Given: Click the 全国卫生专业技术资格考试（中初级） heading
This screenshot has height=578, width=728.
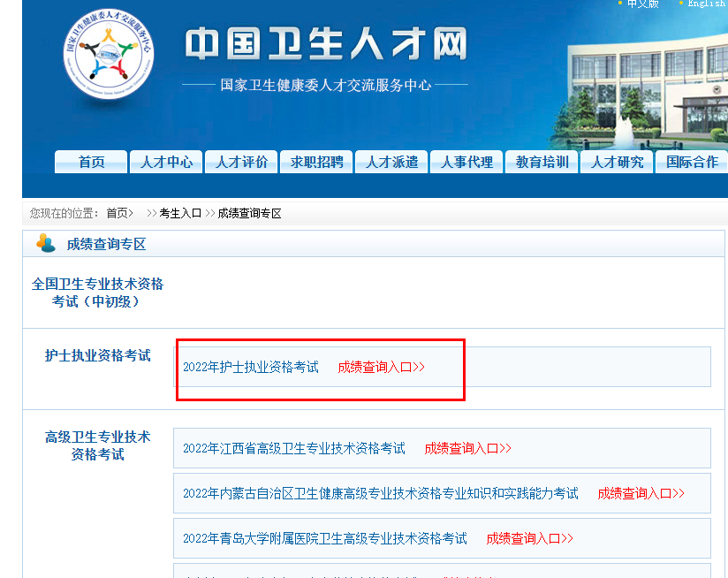Looking at the screenshot, I should pos(97,293).
